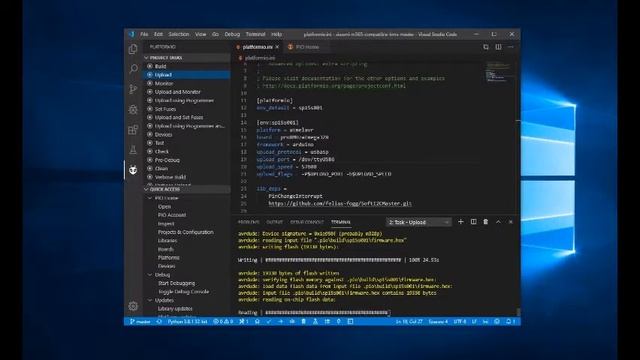Open the Selection menu
This screenshot has width=640, height=360.
(x=179, y=34)
